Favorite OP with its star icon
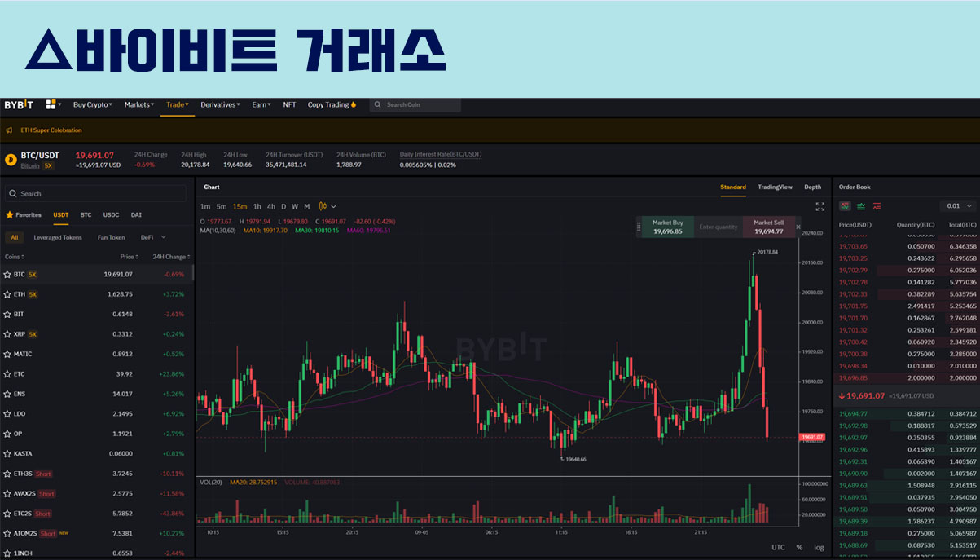980x560 pixels. click(7, 434)
